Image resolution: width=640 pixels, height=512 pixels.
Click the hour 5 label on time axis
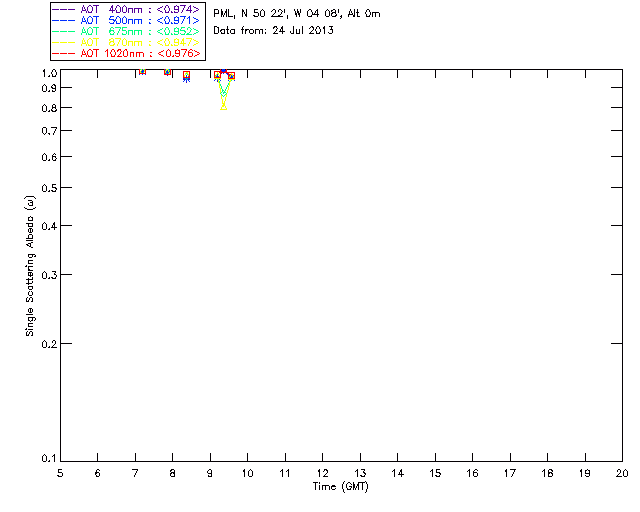[x=60, y=474]
